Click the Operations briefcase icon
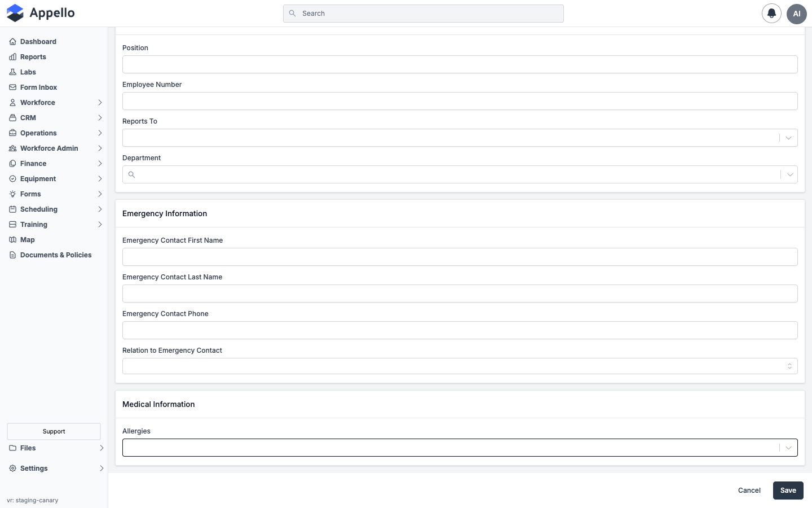The image size is (812, 508). (x=12, y=133)
